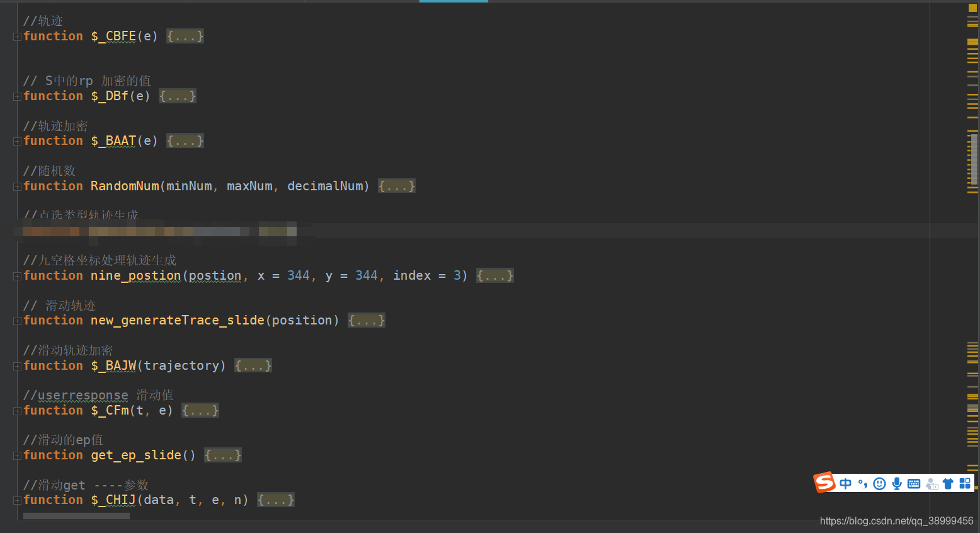The width and height of the screenshot is (980, 533).
Task: Place cursor on new_generateTrace_slide function name
Action: [x=178, y=320]
